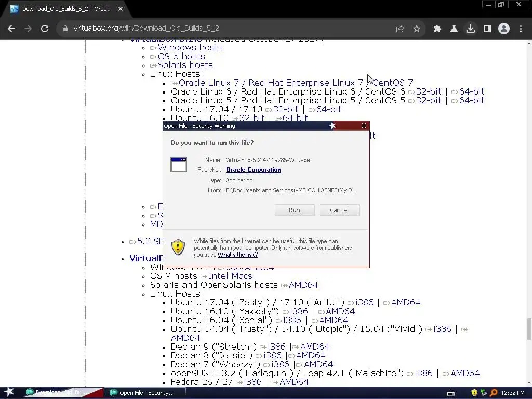532x399 pixels.
Task: Open Ubuntu Yakkety i386 link
Action: click(299, 312)
